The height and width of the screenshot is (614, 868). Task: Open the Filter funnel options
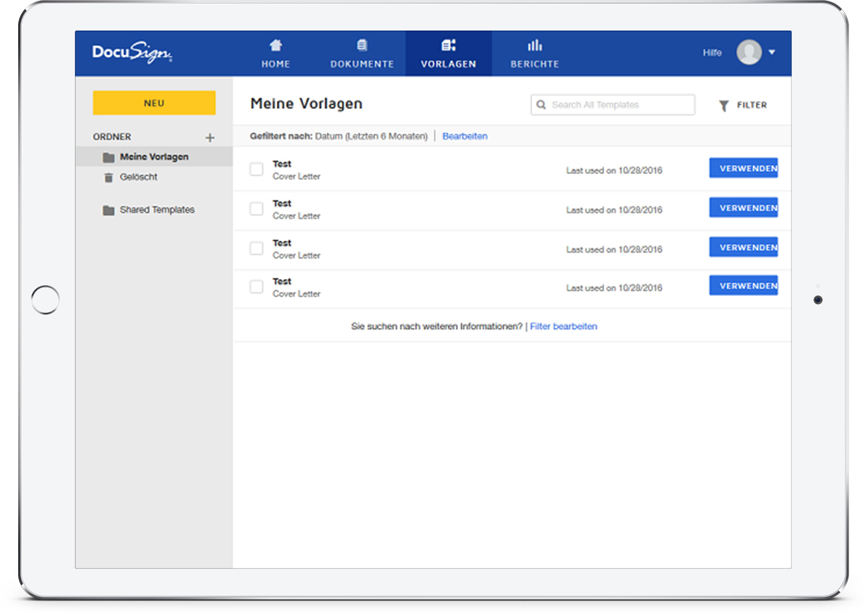point(743,105)
